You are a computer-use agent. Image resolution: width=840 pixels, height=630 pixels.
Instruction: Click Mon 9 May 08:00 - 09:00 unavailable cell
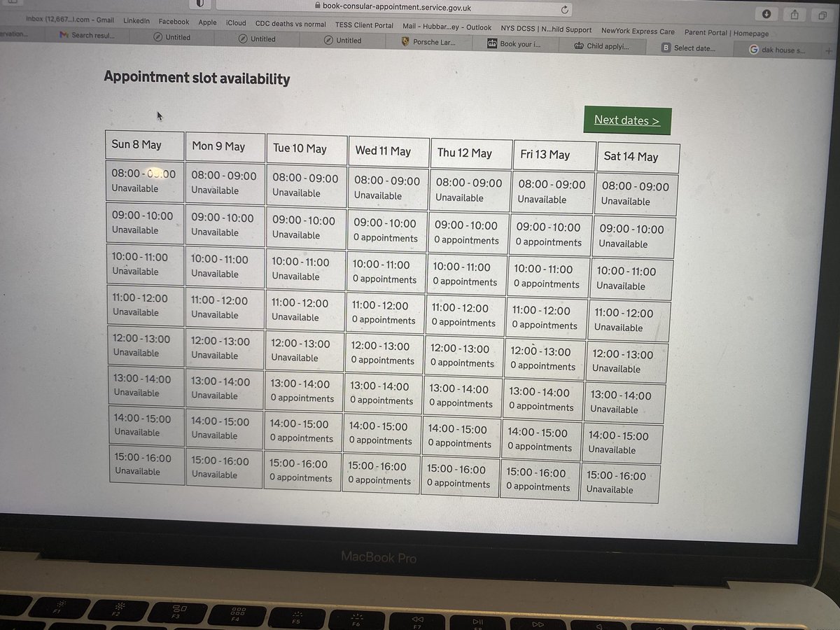(225, 183)
